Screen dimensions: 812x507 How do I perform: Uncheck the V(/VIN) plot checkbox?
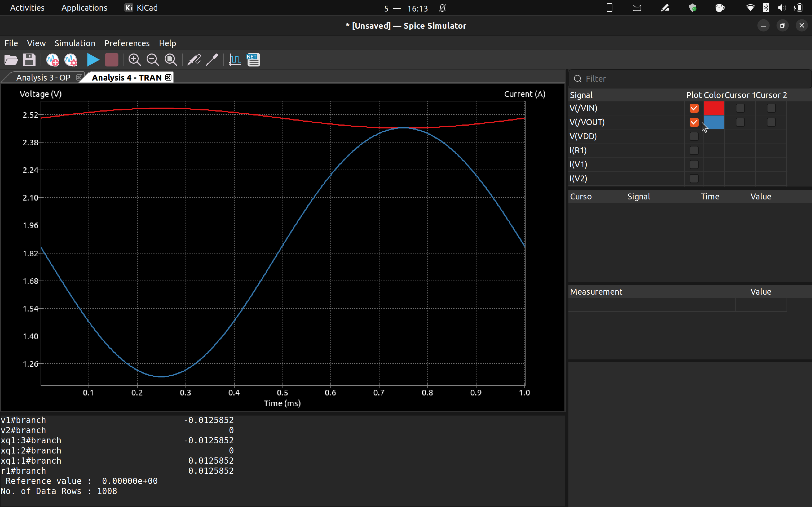coord(694,108)
